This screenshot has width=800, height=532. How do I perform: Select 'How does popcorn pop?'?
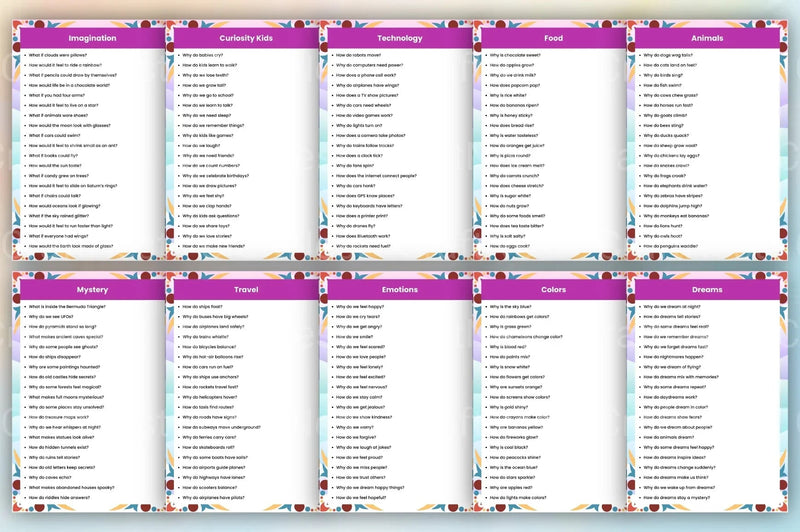coord(514,86)
